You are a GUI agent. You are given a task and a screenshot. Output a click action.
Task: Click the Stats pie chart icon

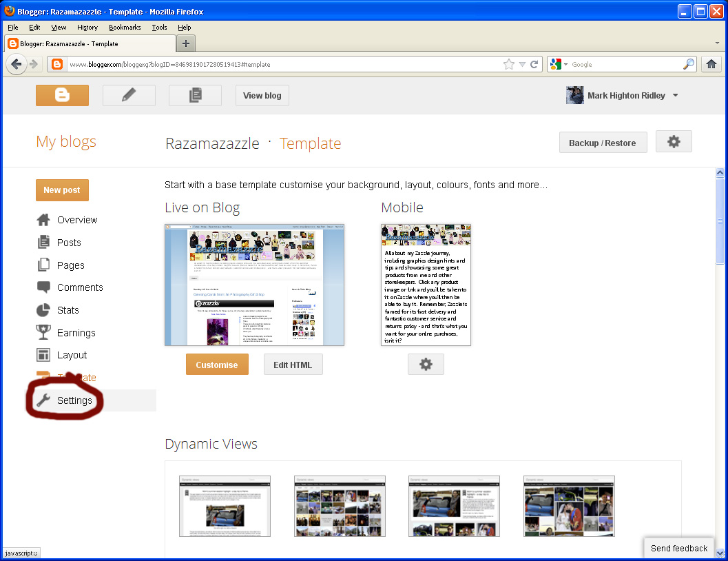(43, 309)
